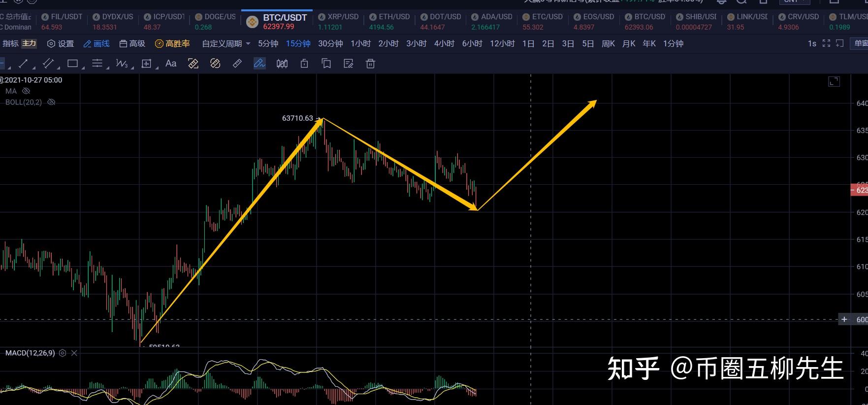Image resolution: width=868 pixels, height=405 pixels.
Task: Switch to the 5分钟 timeframe
Action: point(268,44)
